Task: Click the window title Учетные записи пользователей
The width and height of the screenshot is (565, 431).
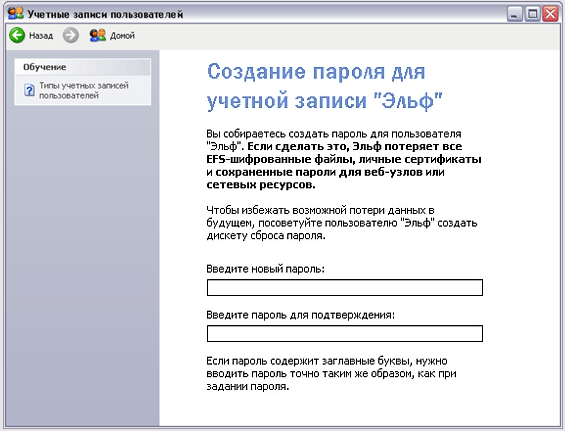Action: [105, 14]
